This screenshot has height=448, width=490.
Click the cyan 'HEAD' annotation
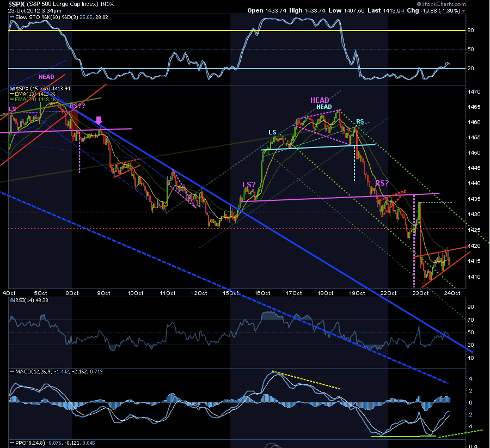324,107
